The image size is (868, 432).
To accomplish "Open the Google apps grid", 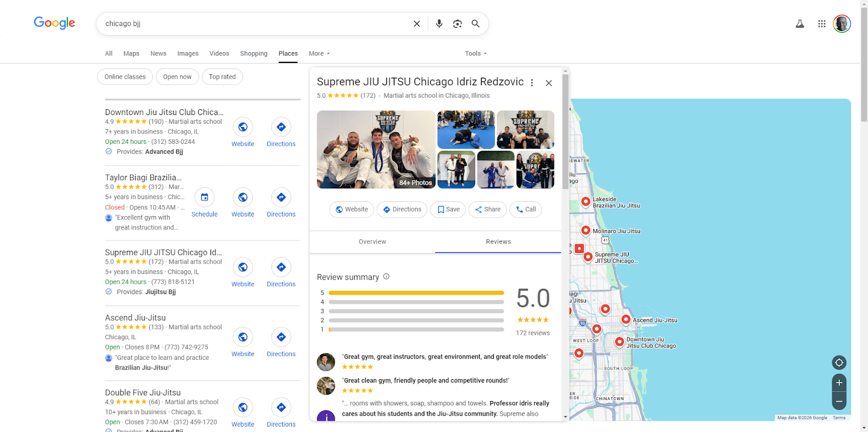I will 822,24.
